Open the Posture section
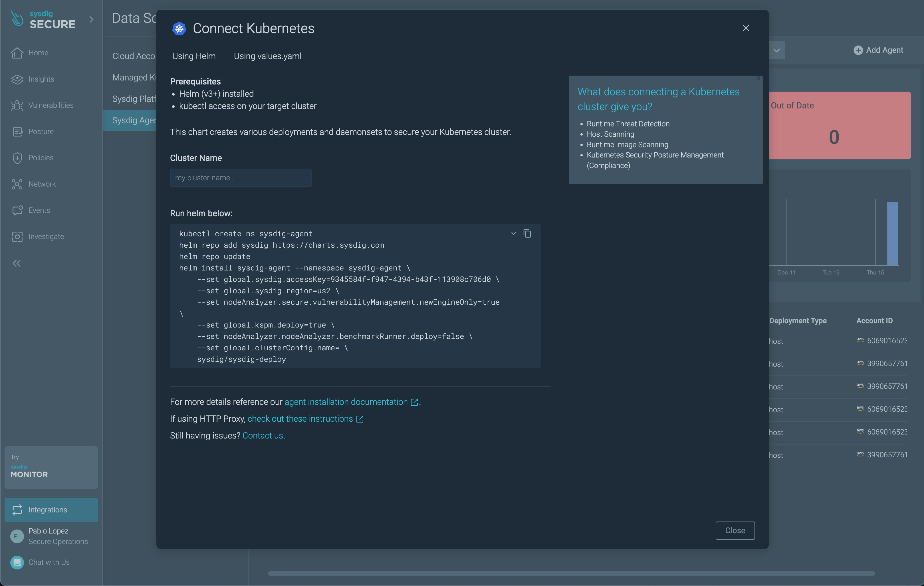 [x=51, y=132]
